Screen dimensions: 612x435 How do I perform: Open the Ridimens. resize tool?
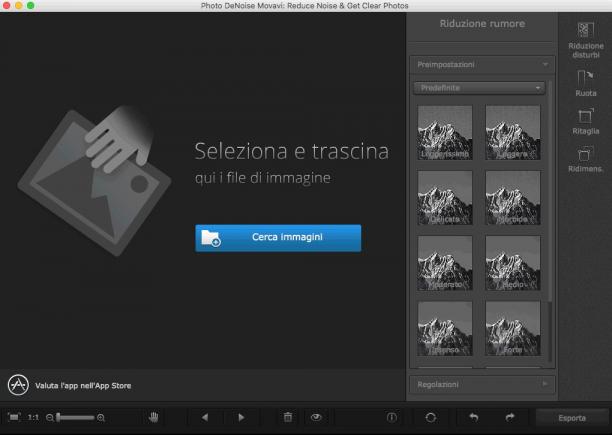pyautogui.click(x=585, y=159)
